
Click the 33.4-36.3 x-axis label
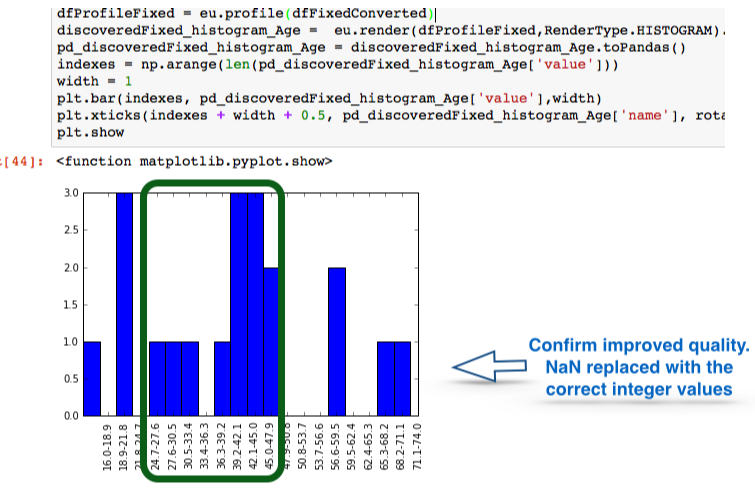205,447
